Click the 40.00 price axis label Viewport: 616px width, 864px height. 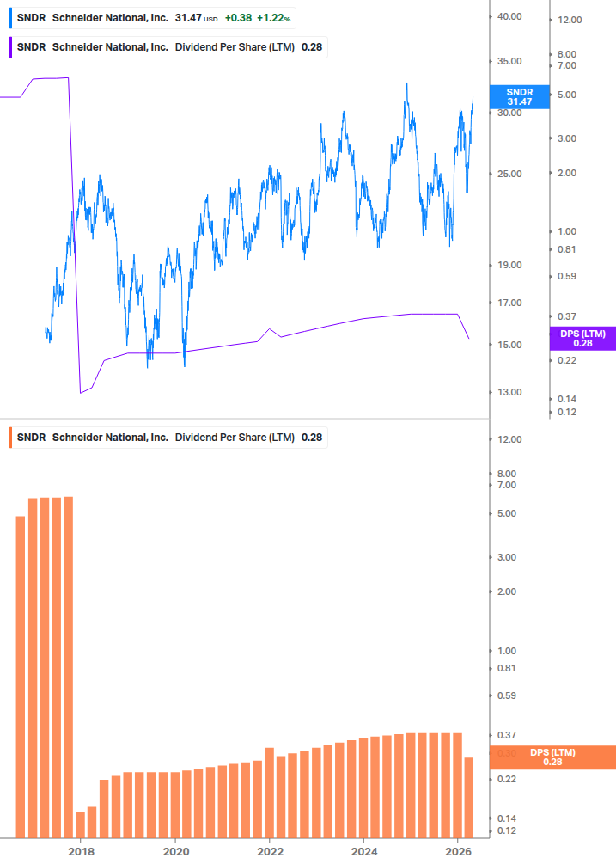pyautogui.click(x=509, y=16)
